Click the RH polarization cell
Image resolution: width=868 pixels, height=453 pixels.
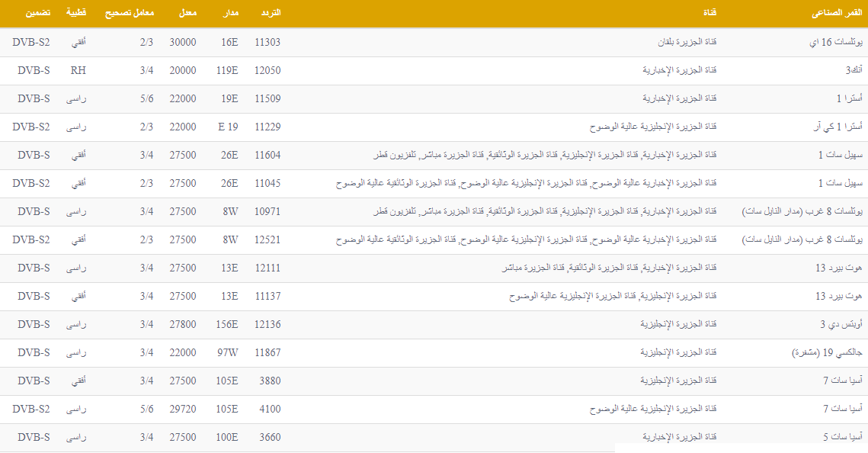coord(78,70)
